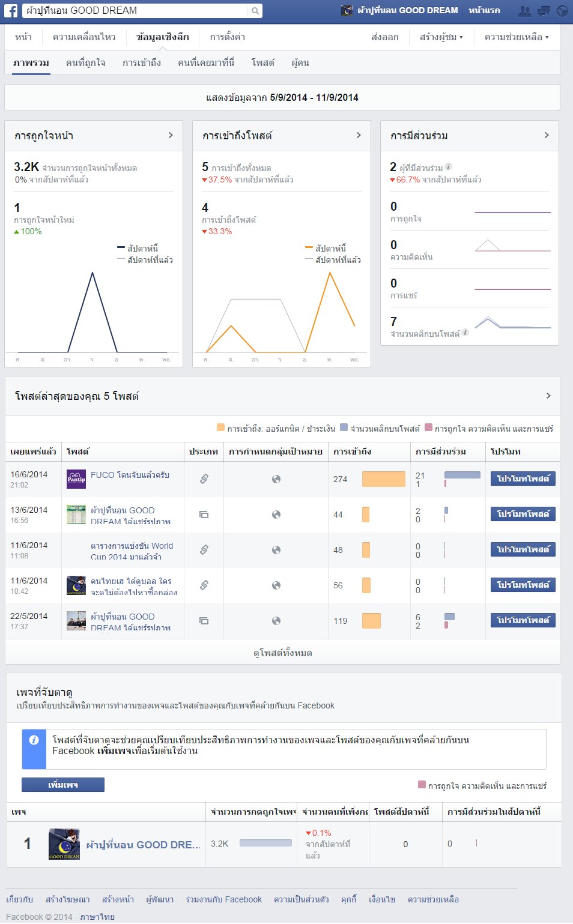This screenshot has width=573, height=924.
Task: Click link type icon for World Cup post
Action: click(x=204, y=549)
